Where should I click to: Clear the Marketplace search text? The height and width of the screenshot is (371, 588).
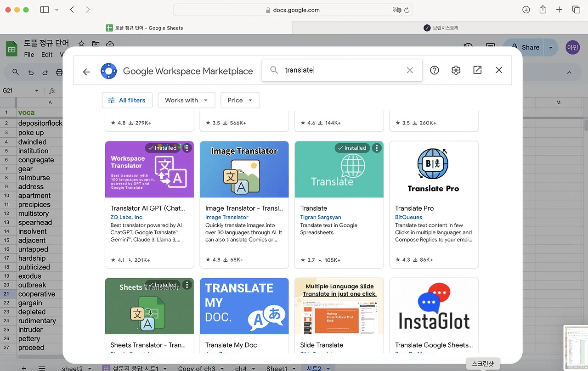(x=410, y=70)
